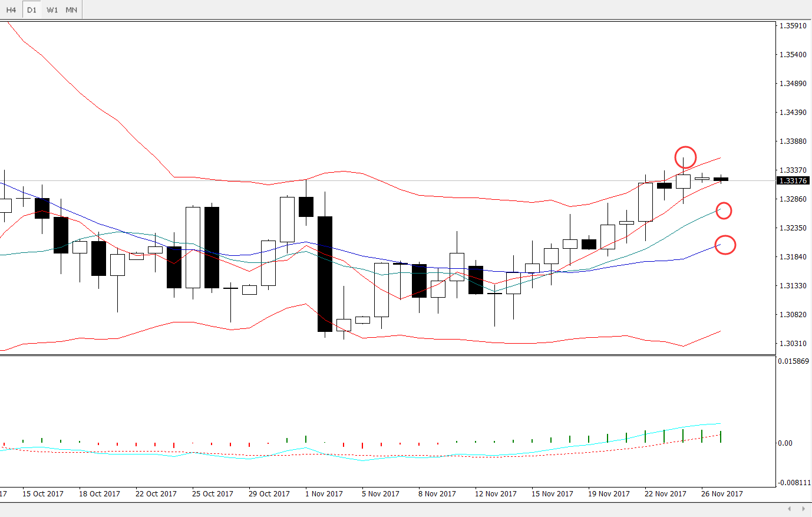The image size is (812, 517).
Task: Click the scroll right arrow at bottom
Action: coord(803,509)
